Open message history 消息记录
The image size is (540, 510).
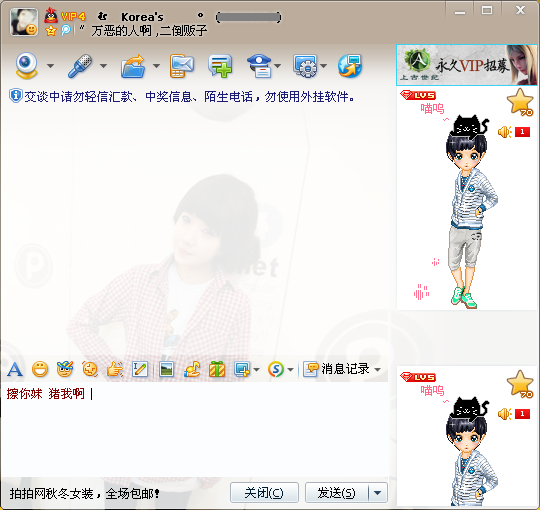click(336, 369)
